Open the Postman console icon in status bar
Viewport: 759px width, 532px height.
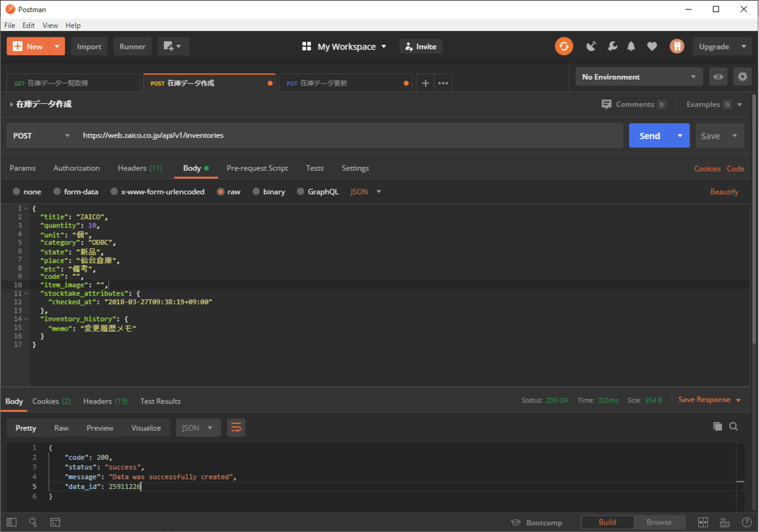point(55,523)
